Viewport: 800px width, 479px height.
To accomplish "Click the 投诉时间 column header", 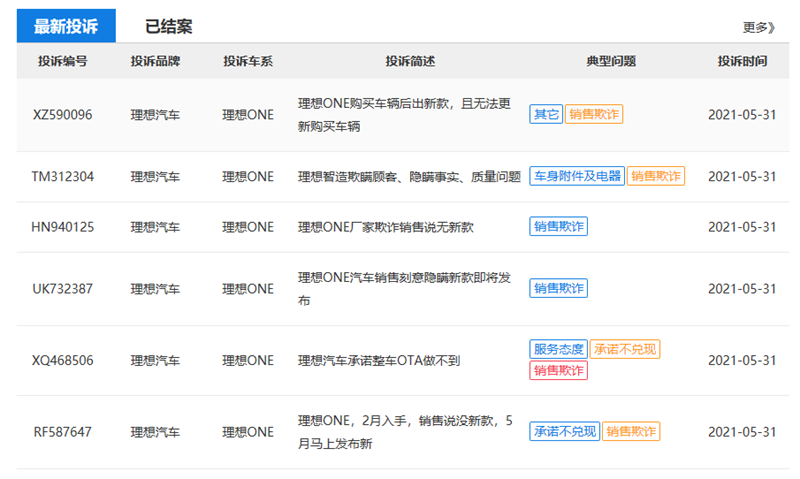I will [742, 61].
